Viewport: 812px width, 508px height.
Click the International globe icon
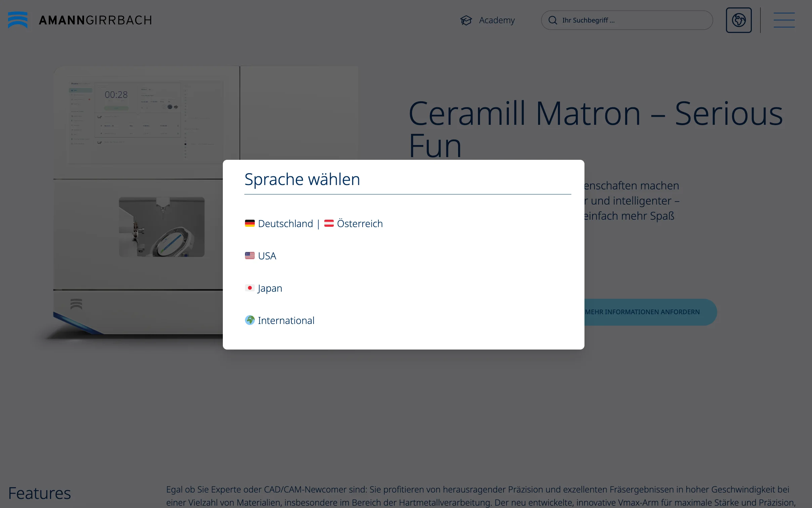(250, 320)
